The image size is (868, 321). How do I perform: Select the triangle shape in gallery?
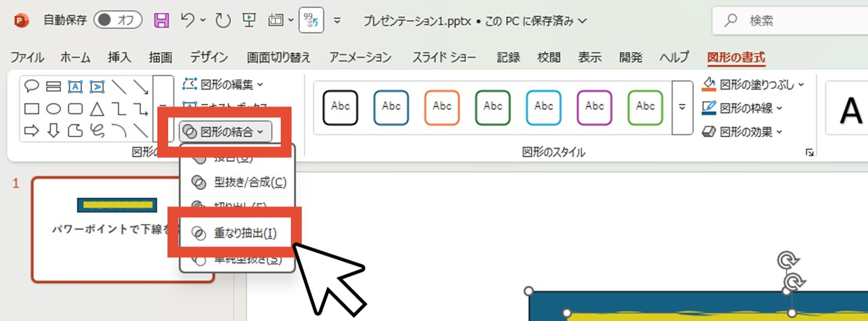(x=97, y=108)
